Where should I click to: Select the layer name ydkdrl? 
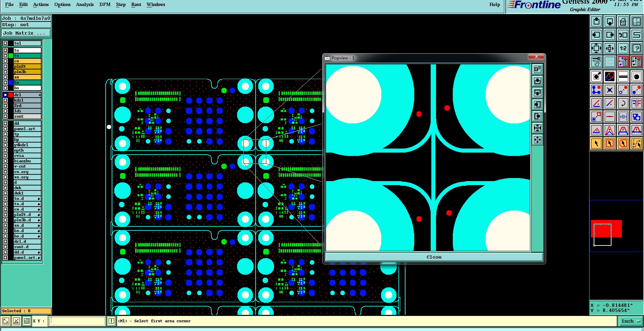pos(28,145)
